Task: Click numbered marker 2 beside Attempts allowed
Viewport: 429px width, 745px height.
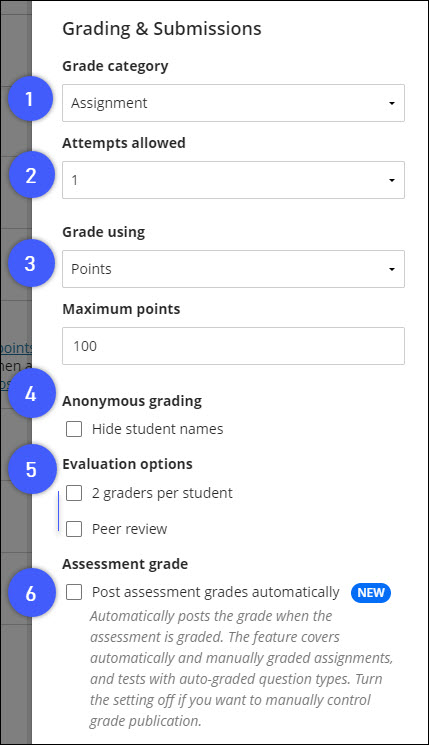Action: [x=31, y=175]
